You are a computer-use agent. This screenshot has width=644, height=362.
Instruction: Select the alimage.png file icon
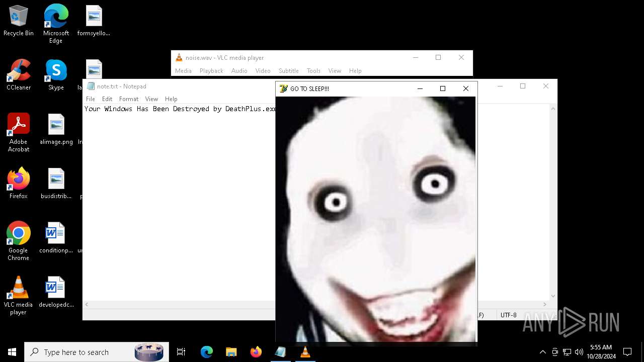tap(56, 130)
